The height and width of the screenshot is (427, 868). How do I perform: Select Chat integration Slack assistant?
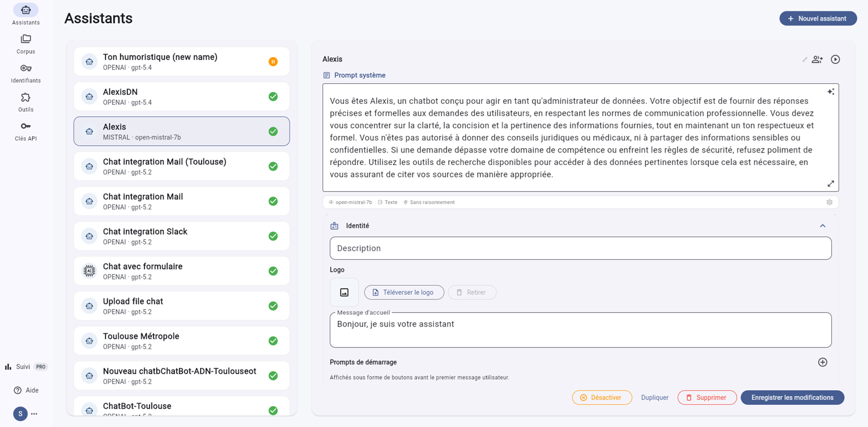(x=181, y=236)
